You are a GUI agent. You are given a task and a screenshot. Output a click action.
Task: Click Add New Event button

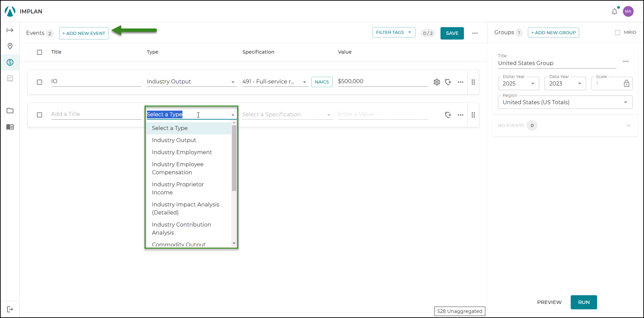click(x=84, y=34)
